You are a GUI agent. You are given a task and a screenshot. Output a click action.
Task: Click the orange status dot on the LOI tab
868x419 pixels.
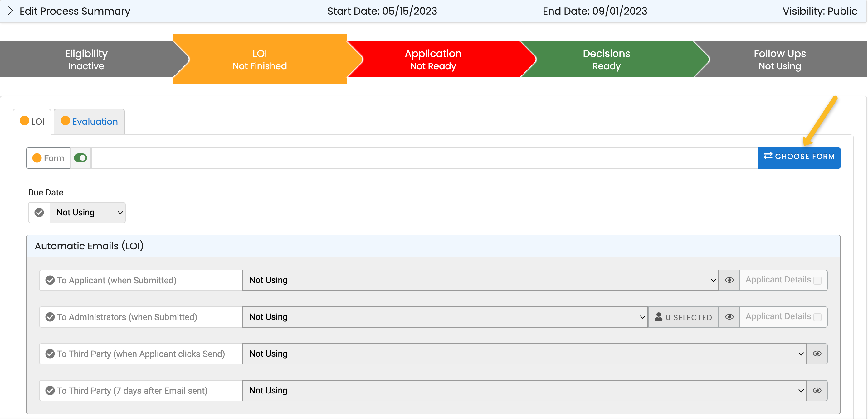click(x=24, y=120)
